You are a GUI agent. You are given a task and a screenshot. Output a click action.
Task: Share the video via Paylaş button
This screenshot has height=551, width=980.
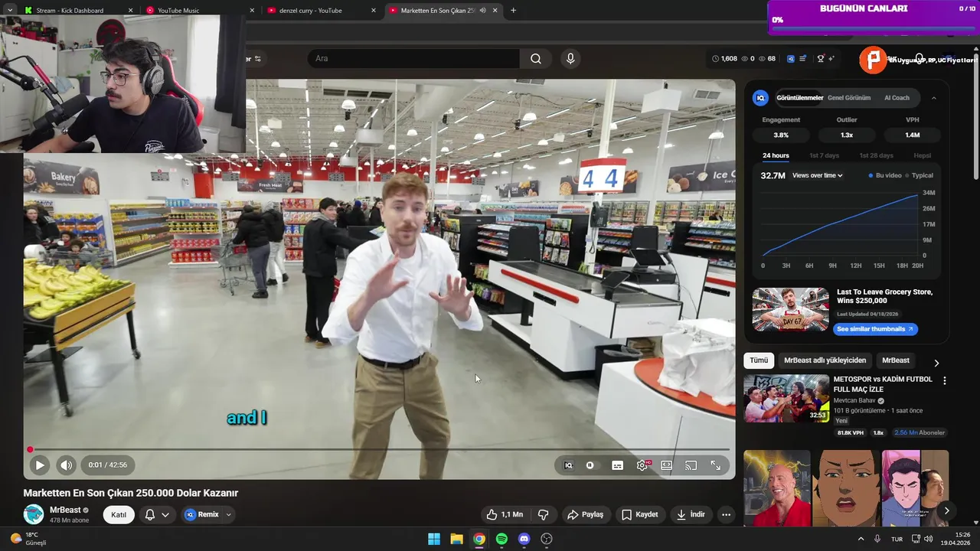point(585,514)
